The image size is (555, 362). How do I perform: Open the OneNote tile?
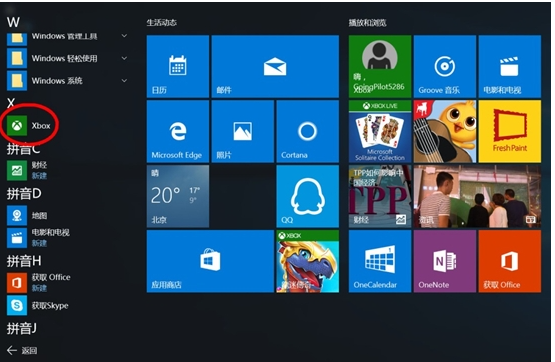(445, 261)
